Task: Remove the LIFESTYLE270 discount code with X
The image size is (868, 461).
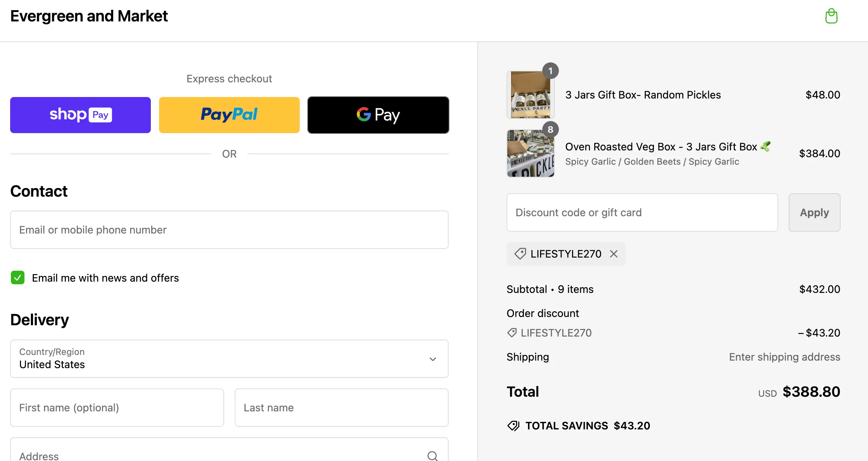Action: pos(614,254)
